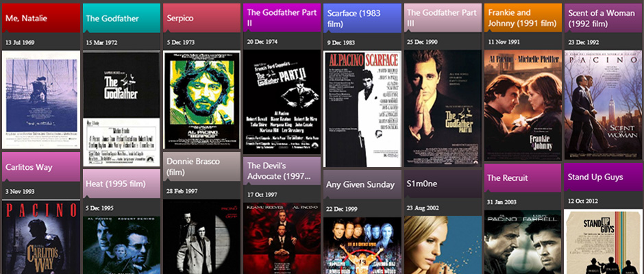The height and width of the screenshot is (274, 644).
Task: Select the Donnie Brasco poster
Action: tap(201, 237)
